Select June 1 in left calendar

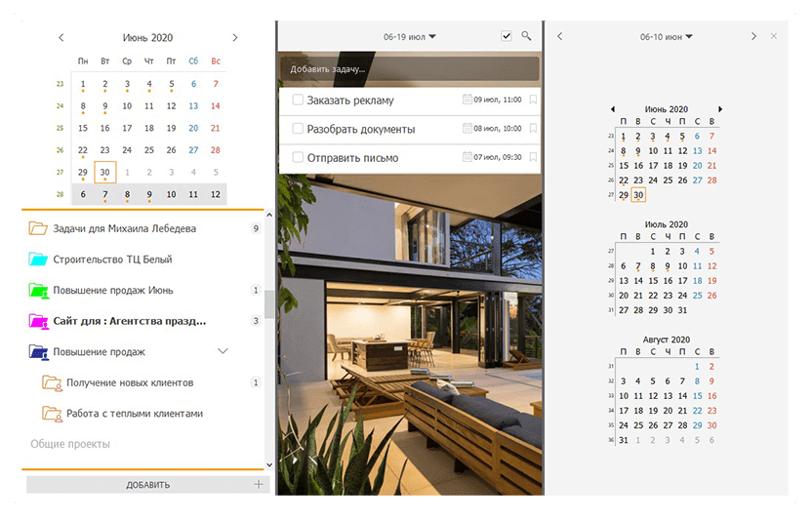pyautogui.click(x=83, y=84)
